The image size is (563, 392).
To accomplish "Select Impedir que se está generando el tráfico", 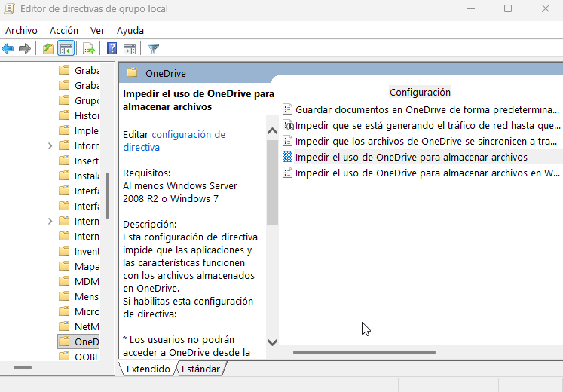I will click(427, 125).
